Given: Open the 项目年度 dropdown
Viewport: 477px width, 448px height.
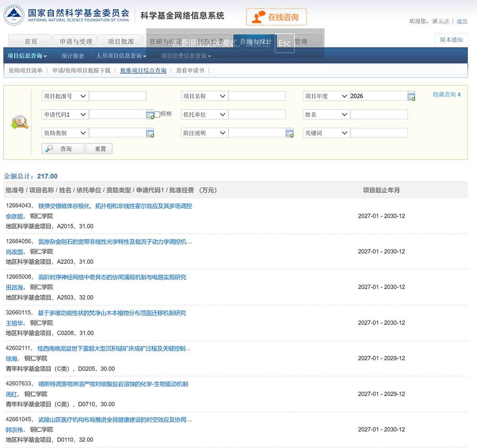Looking at the screenshot, I should tap(326, 96).
